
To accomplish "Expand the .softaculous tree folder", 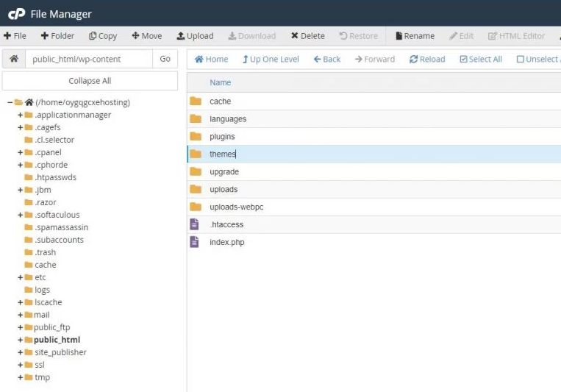I will coord(20,215).
